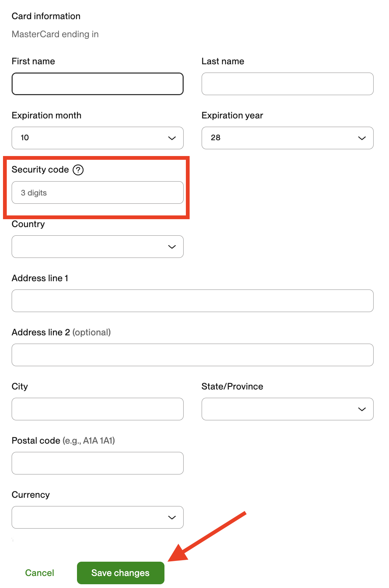Click the chevron arrow in the Country box
The width and height of the screenshot is (389, 588).
coord(172,247)
